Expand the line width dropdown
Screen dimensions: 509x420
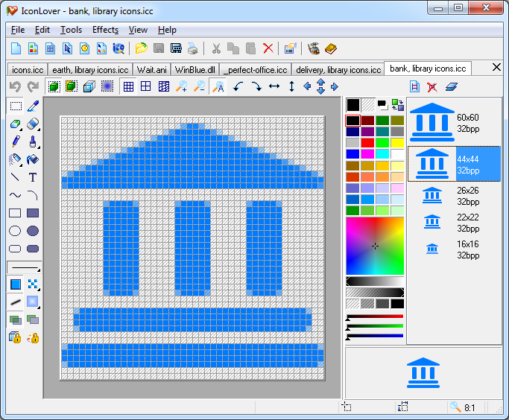(24, 267)
